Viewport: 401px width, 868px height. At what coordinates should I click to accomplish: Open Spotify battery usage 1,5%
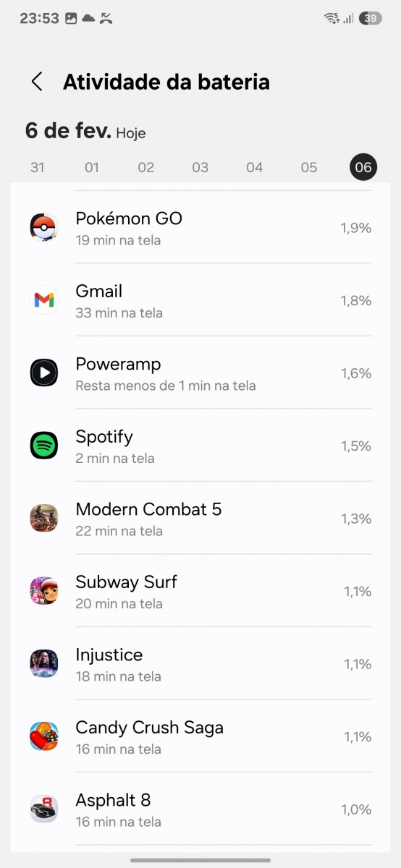(356, 446)
